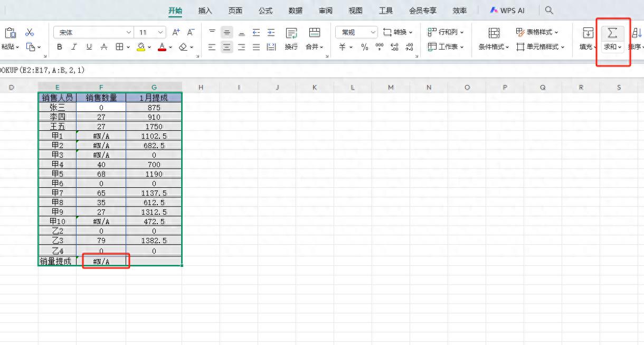This screenshot has width=644, height=345.
Task: Click the Decrease decimal places icon
Action: tap(409, 47)
